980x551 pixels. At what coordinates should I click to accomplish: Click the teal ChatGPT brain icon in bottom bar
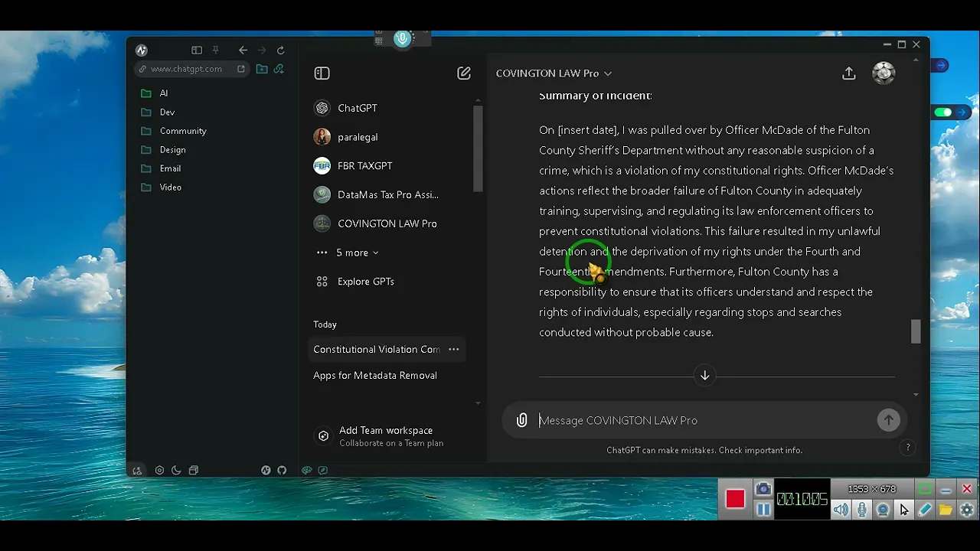pyautogui.click(x=307, y=471)
